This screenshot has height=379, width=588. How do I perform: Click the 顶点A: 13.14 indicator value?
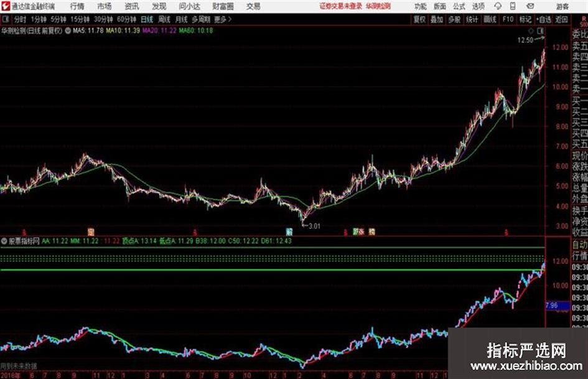[x=139, y=241]
